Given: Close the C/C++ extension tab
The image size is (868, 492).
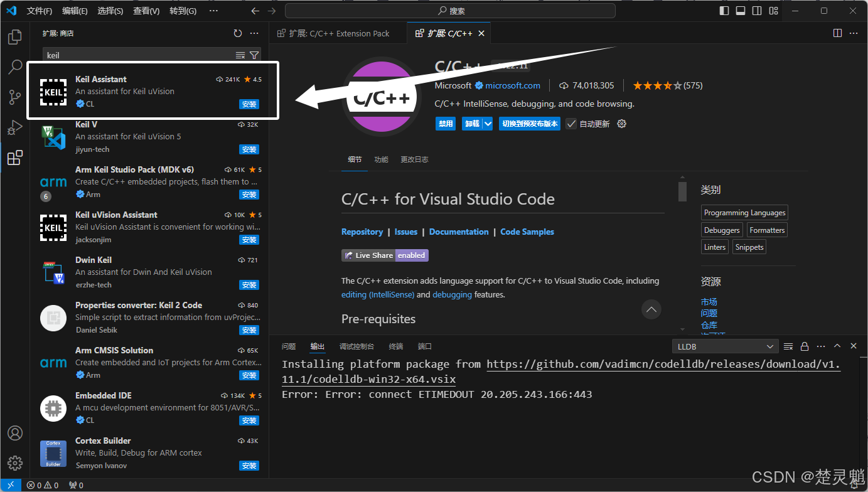Looking at the screenshot, I should click(481, 33).
